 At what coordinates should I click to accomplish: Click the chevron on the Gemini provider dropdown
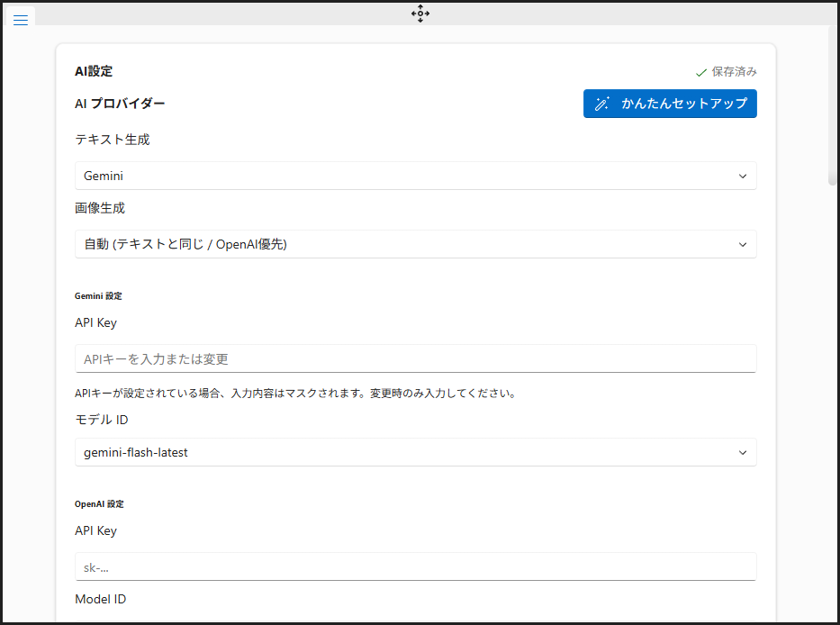point(743,176)
